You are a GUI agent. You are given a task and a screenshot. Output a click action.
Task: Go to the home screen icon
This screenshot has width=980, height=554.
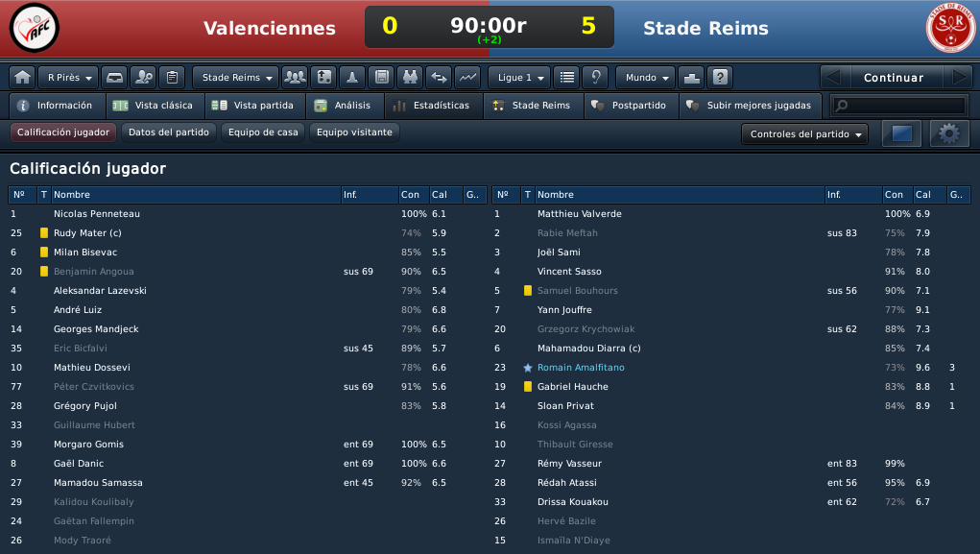22,78
